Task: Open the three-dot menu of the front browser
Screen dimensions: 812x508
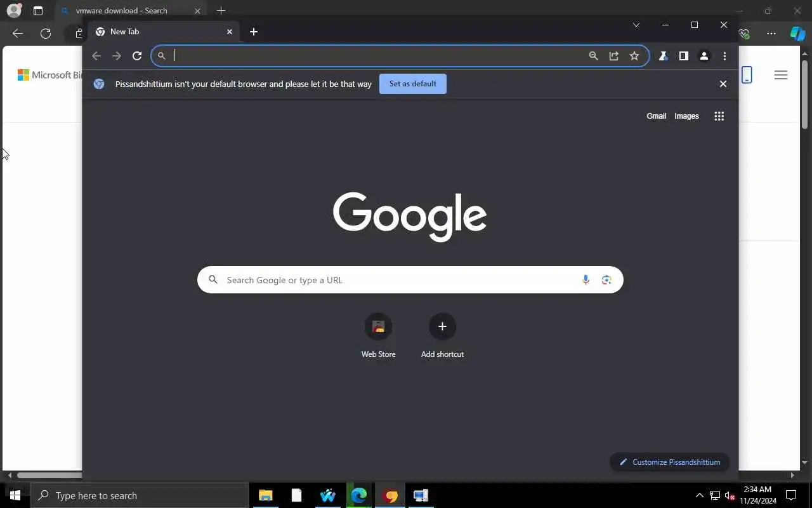Action: point(724,56)
